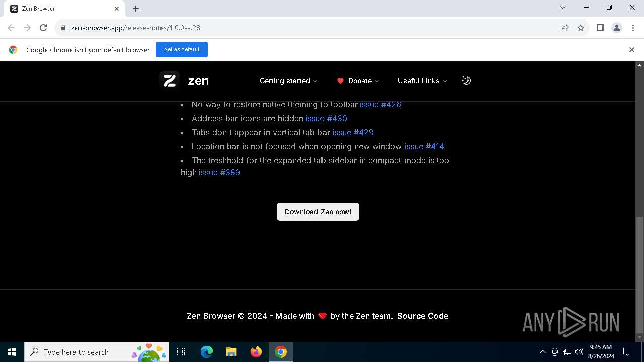
Task: Open Windows notification center
Action: pos(627,352)
